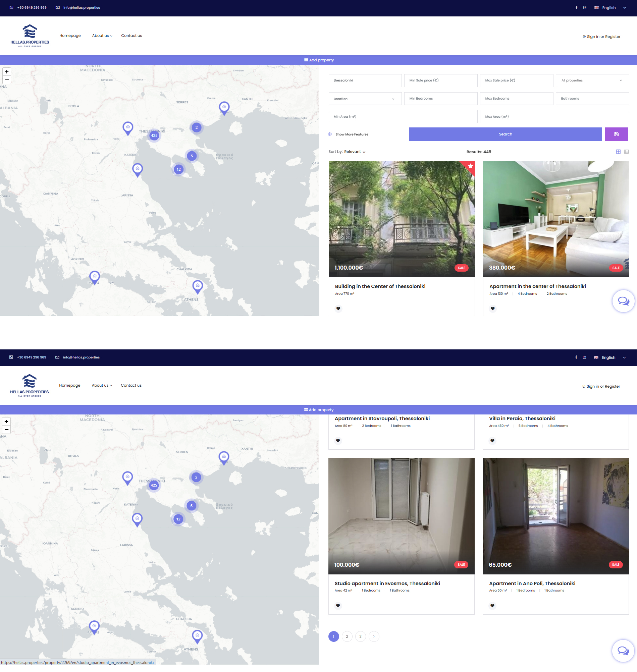Screen dimensions: 637x672
Task: Zoom in on the map with plus control
Action: pos(7,71)
